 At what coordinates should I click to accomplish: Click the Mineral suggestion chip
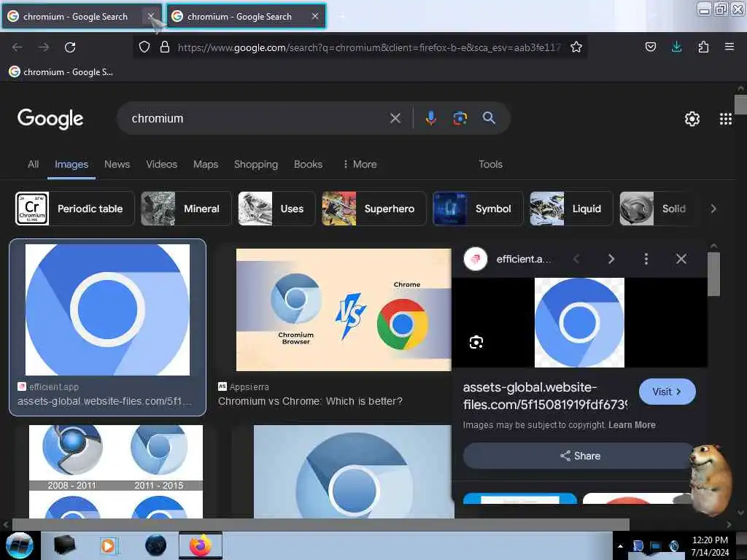pos(186,209)
